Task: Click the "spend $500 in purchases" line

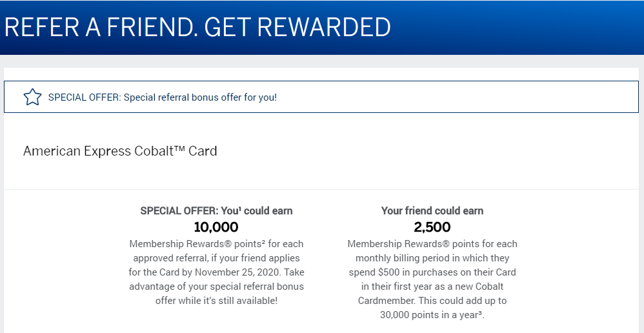Action: (x=432, y=272)
